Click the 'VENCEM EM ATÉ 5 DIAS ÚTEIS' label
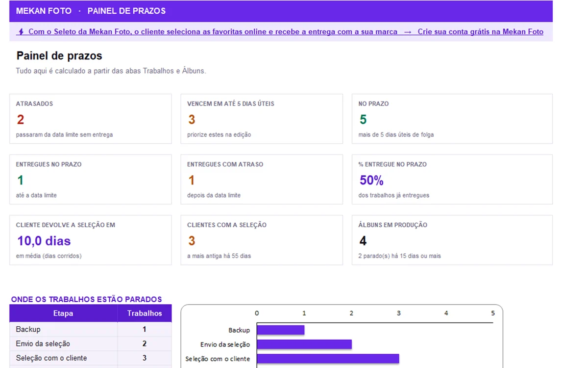Screen dimensions: 588x368 pos(231,104)
